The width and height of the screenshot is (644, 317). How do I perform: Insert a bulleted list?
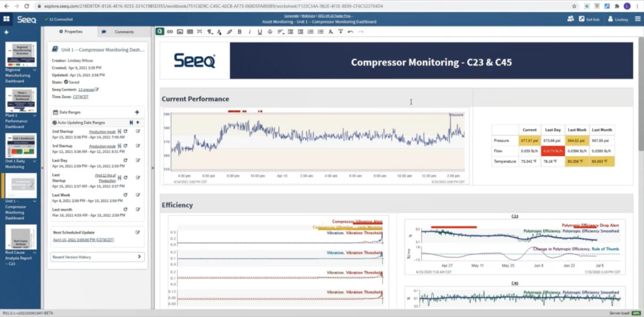(321, 32)
